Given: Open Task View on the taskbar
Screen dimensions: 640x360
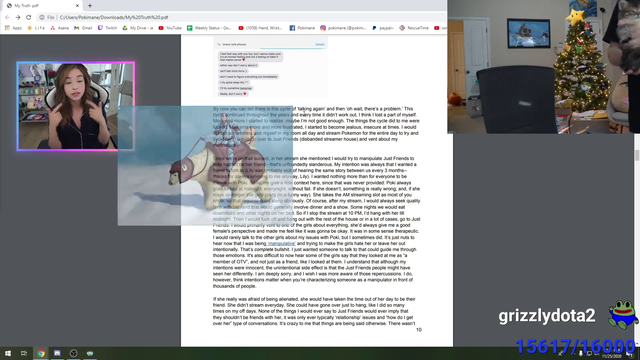Looking at the screenshot, I should coord(24,353).
